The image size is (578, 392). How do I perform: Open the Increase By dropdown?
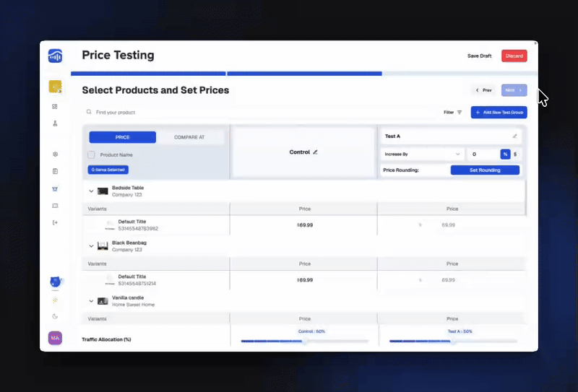pos(423,154)
